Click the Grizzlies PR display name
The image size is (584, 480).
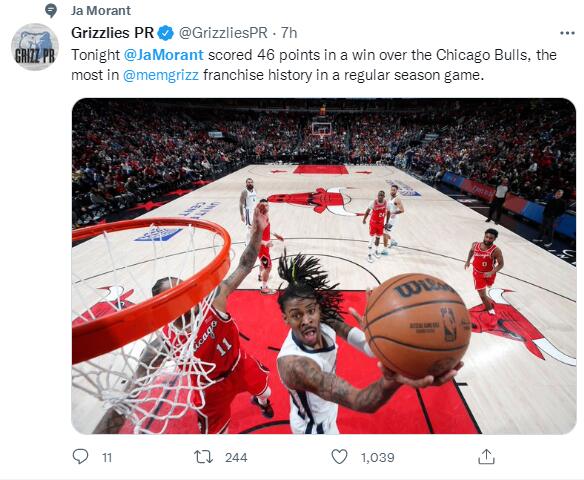tap(112, 33)
